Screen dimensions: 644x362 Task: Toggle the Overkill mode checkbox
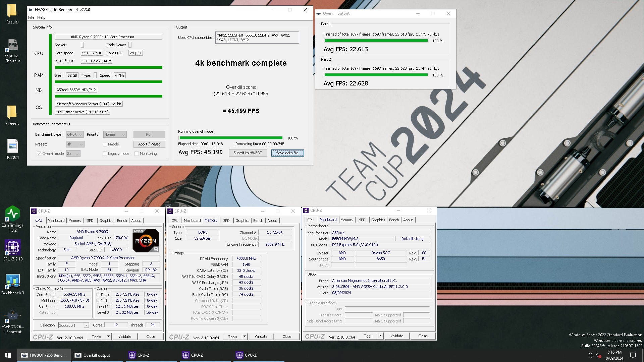click(39, 154)
